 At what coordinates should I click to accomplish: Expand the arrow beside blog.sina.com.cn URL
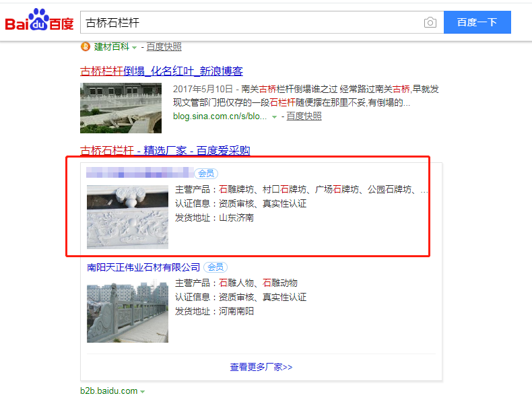tap(275, 117)
